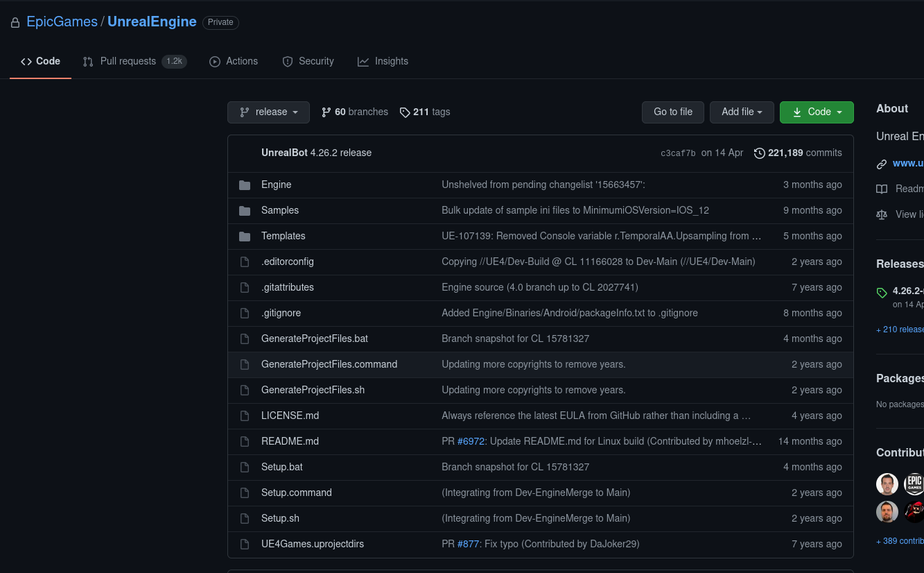Open the .editorconfig file
Viewport: 924px width, 573px height.
287,262
